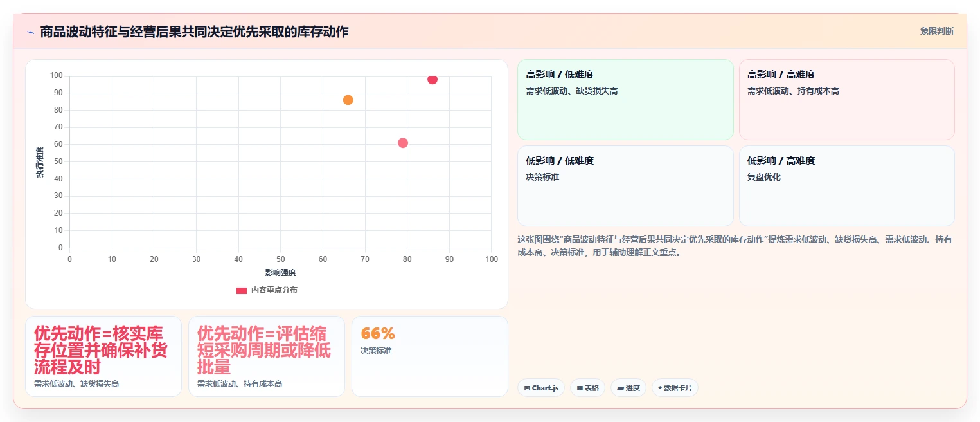Click the 数据卡片 chip sparkle icon
This screenshot has width=980, height=422.
[x=660, y=388]
